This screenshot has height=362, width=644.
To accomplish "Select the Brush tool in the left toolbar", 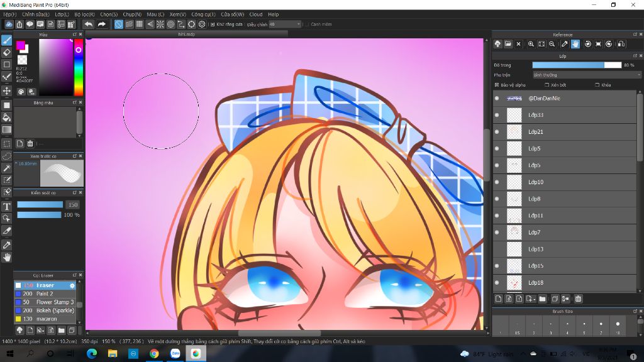I will pyautogui.click(x=6, y=40).
